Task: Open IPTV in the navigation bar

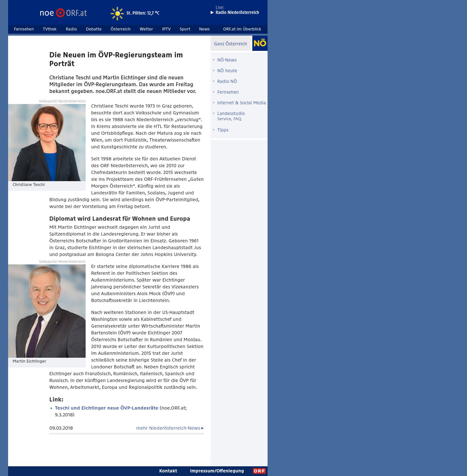Action: 166,29
